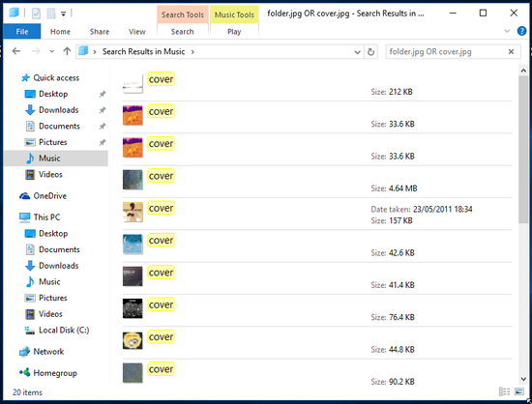
Task: Click the New folder quick access icon
Action: click(x=51, y=14)
